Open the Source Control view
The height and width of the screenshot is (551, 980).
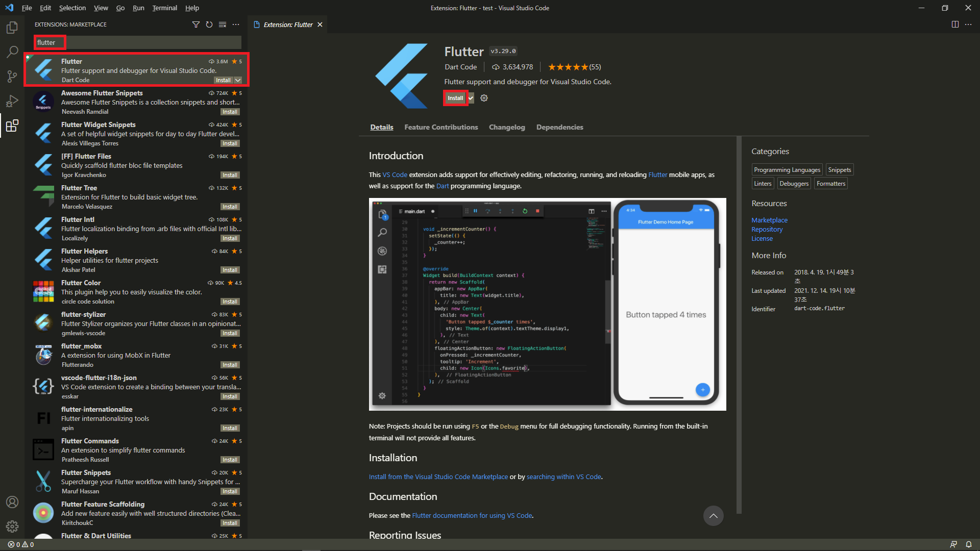pos(12,77)
